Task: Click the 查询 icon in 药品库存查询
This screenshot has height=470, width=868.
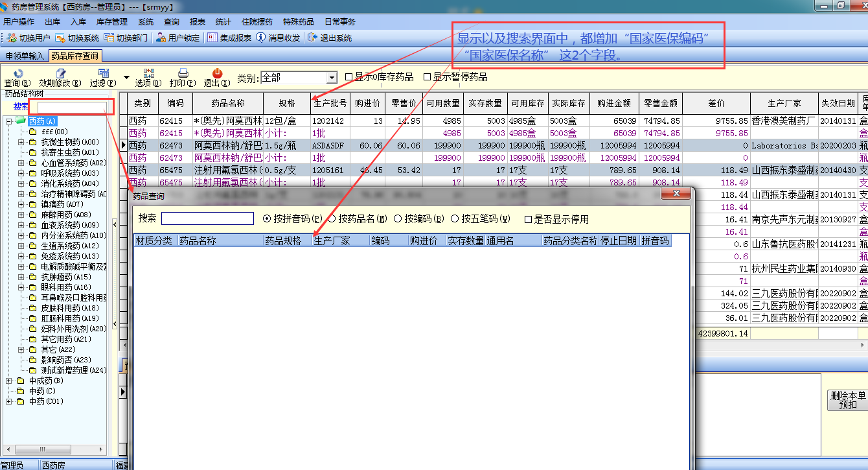Action: click(x=17, y=73)
